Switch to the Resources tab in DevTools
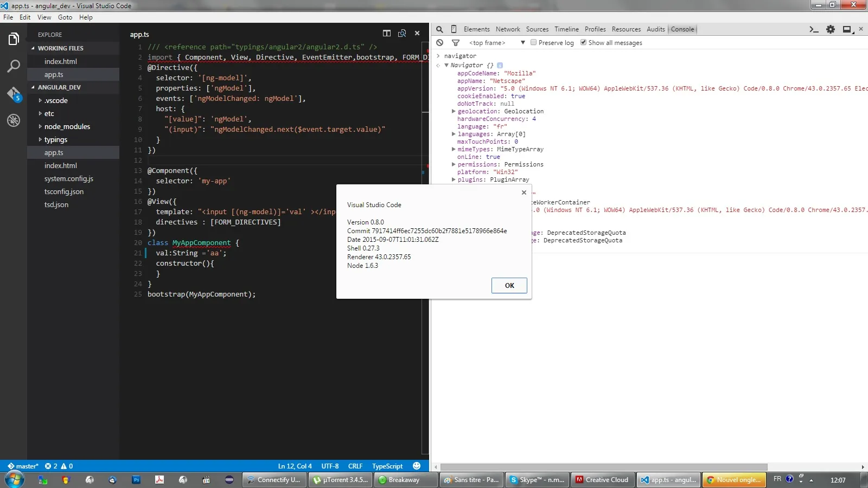This screenshot has height=488, width=868. [626, 29]
